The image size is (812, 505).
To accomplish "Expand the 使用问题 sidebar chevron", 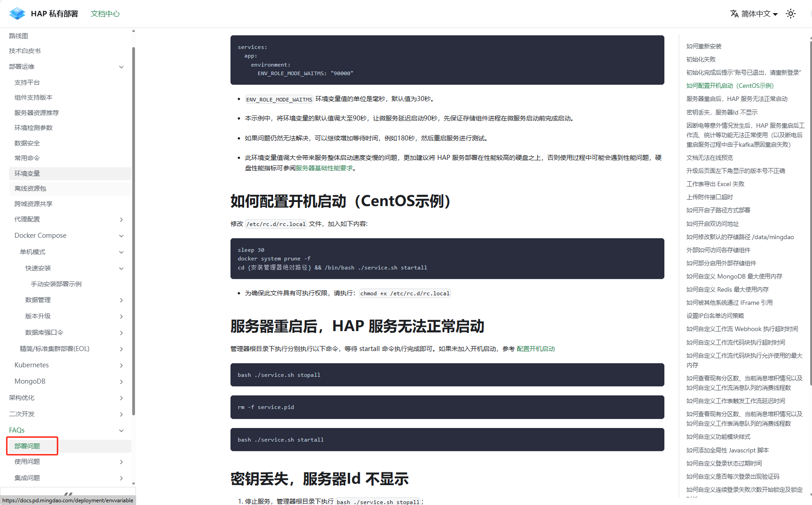I will click(x=121, y=462).
